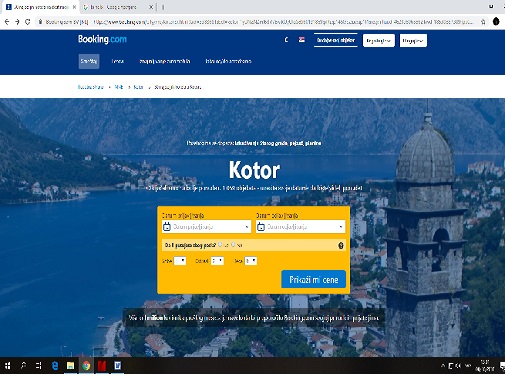This screenshot has height=375, width=505.
Task: Click the taskbar clock and date
Action: 485,366
